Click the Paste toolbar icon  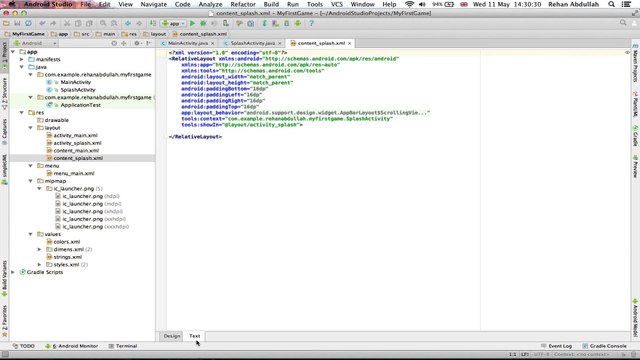pos(89,24)
